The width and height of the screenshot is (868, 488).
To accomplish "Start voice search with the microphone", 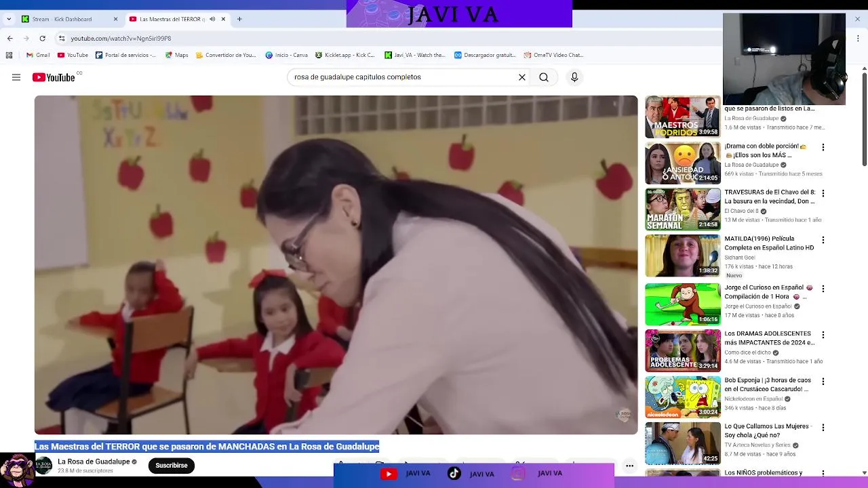I will coord(574,77).
